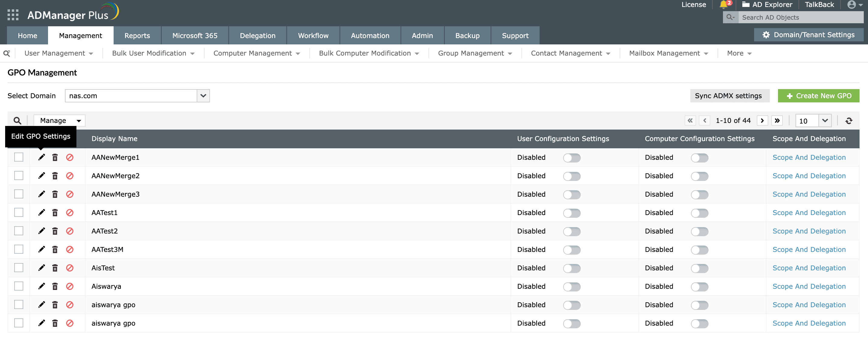Click the disable icon for AisTest GPO
868x341 pixels.
70,268
